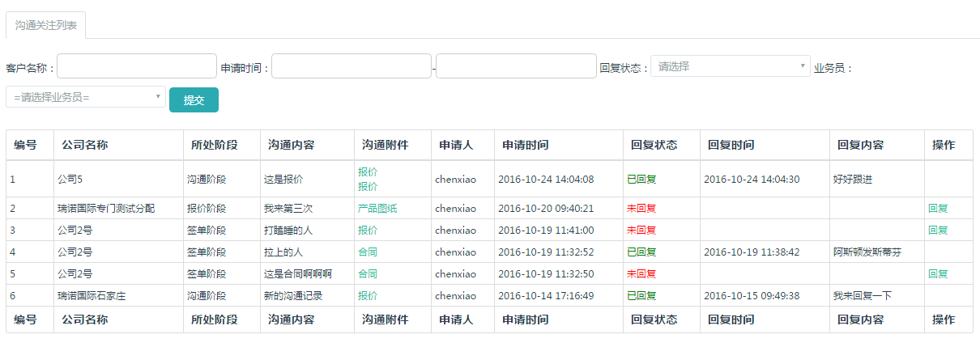
Task: Focus the 申请时间 end date field
Action: (516, 66)
